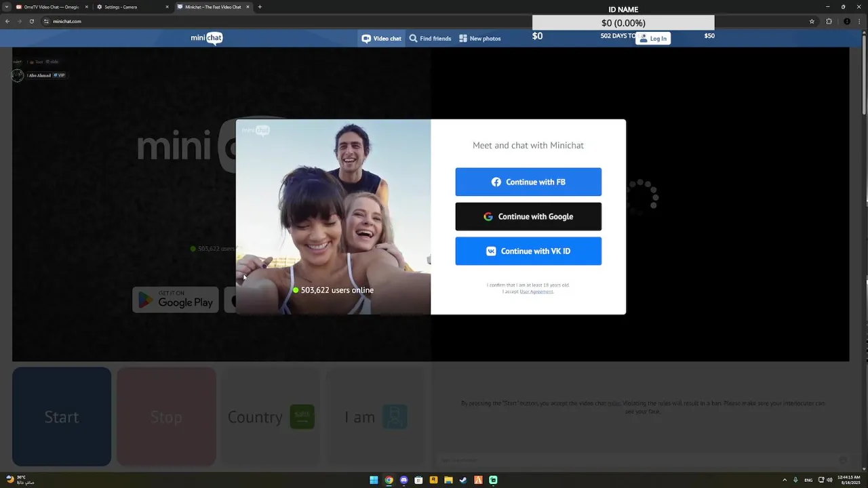The height and width of the screenshot is (488, 868).
Task: Open the New photos section
Action: click(x=480, y=39)
